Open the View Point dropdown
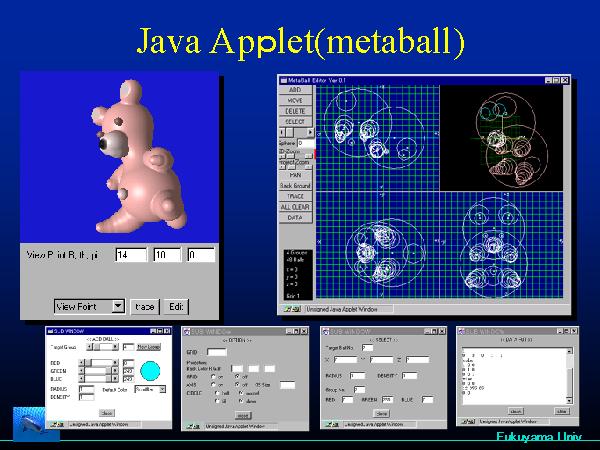 point(90,306)
